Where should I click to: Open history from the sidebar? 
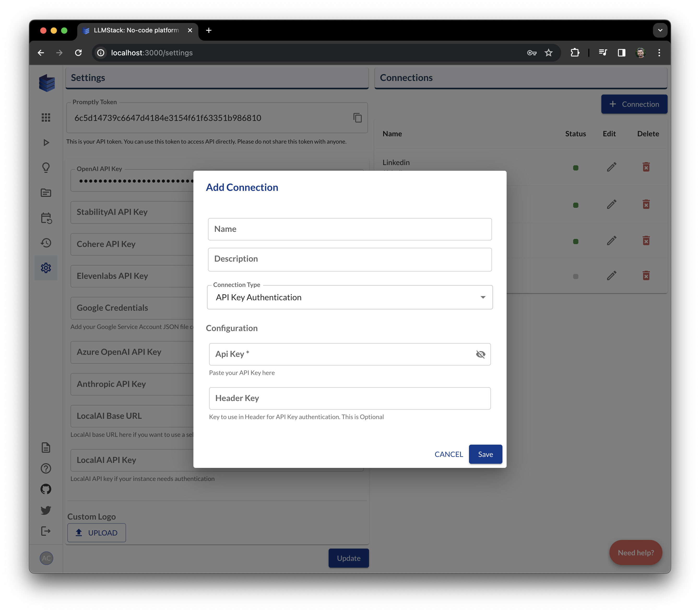click(46, 243)
